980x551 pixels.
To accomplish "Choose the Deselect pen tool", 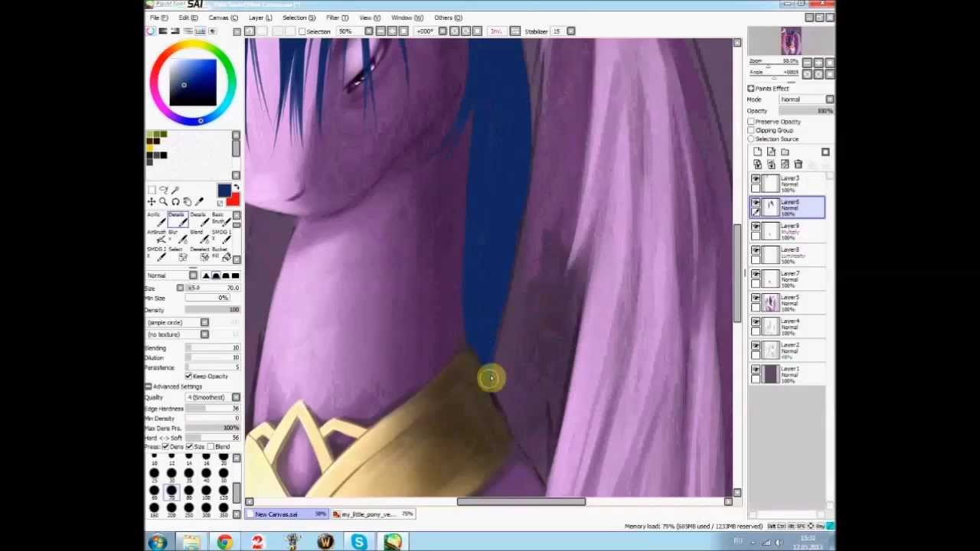I will coord(199,253).
